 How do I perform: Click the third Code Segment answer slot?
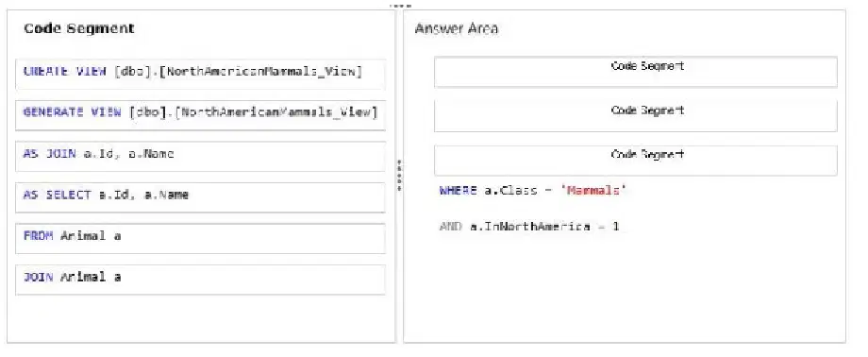coord(636,161)
